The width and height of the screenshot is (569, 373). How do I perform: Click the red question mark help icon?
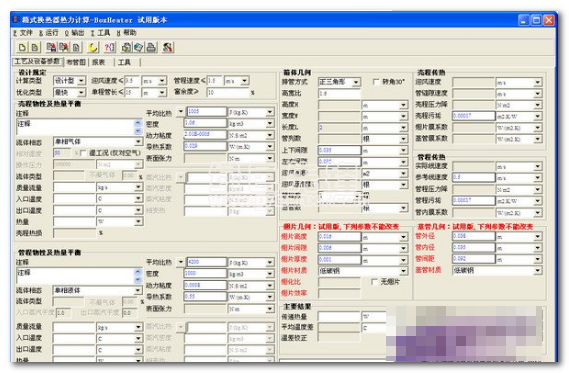click(x=109, y=47)
